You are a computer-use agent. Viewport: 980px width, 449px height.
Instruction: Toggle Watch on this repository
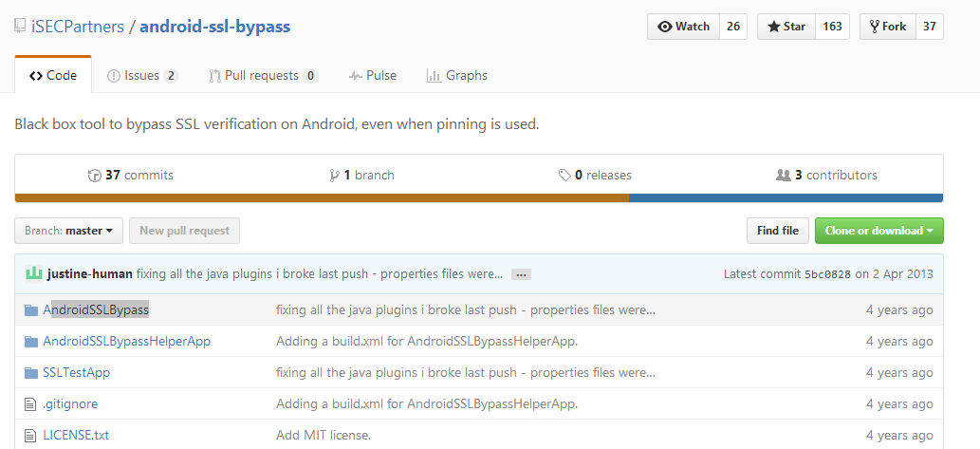[x=683, y=27]
